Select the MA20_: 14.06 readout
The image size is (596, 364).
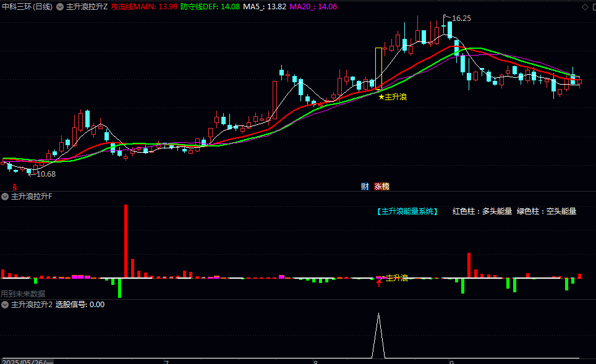point(313,6)
